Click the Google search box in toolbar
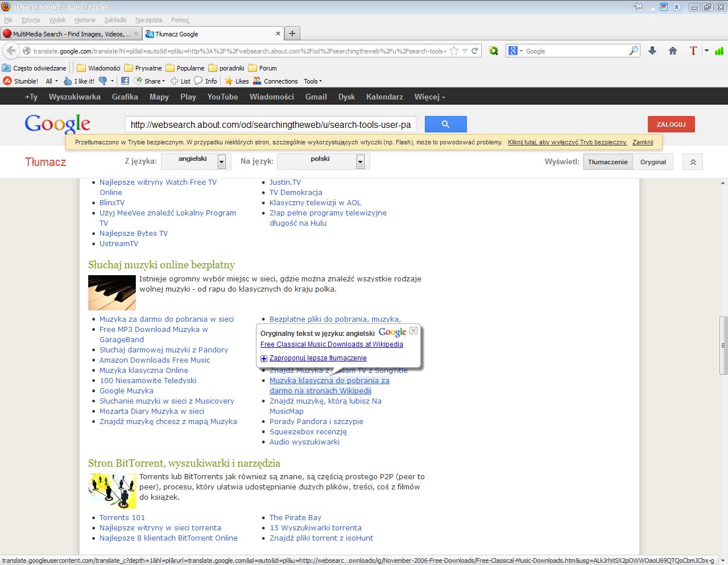The height and width of the screenshot is (565, 728). pyautogui.click(x=574, y=51)
